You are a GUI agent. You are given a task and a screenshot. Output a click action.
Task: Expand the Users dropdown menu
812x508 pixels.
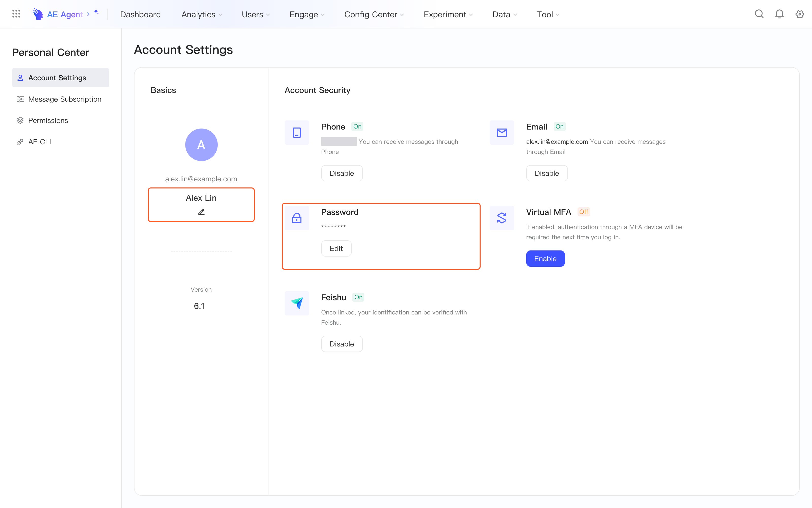pyautogui.click(x=256, y=14)
